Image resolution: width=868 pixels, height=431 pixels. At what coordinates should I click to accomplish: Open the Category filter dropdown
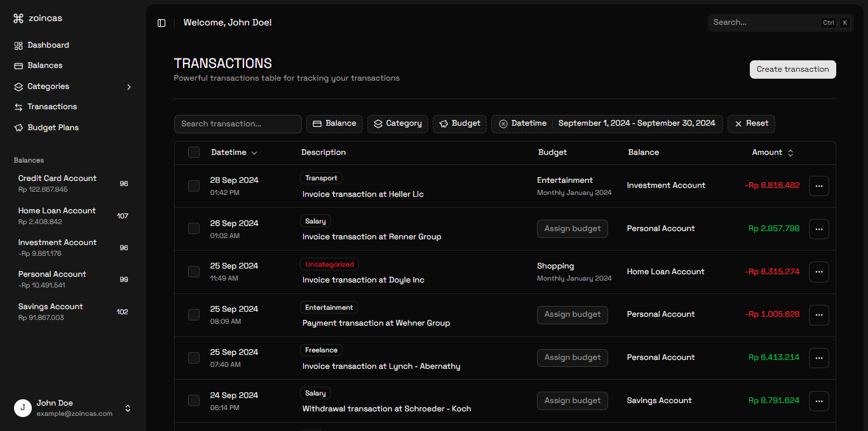pos(398,124)
